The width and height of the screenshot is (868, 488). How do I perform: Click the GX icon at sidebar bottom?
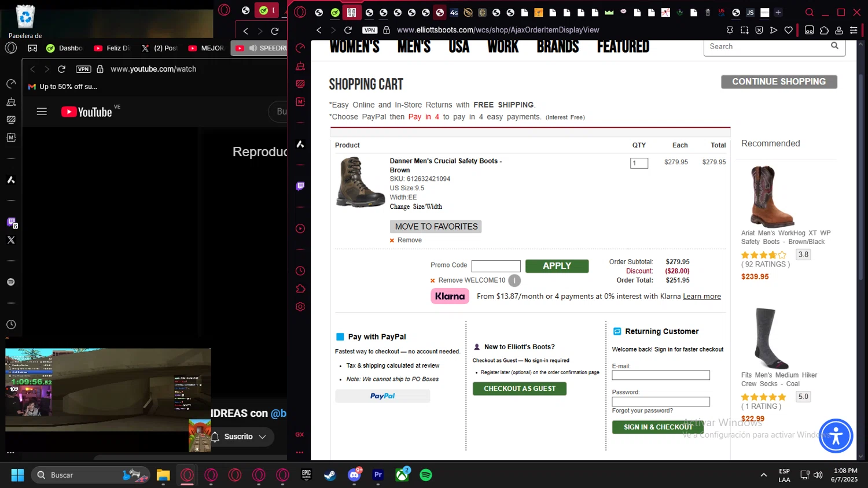300,434
